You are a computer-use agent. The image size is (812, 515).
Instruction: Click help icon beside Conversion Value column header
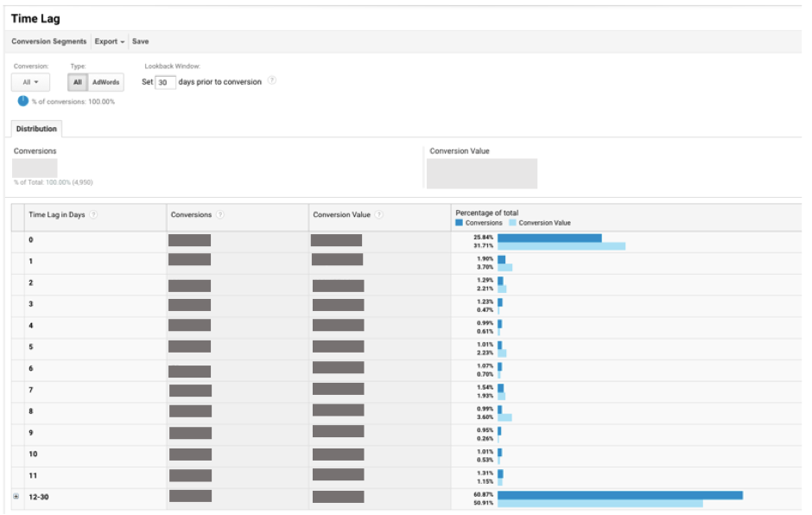[x=379, y=215]
